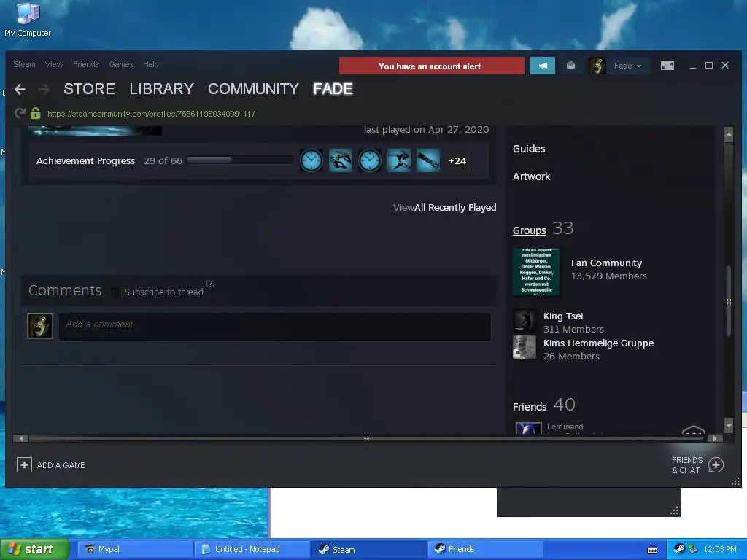
Task: Open the Friends menu
Action: tap(86, 64)
